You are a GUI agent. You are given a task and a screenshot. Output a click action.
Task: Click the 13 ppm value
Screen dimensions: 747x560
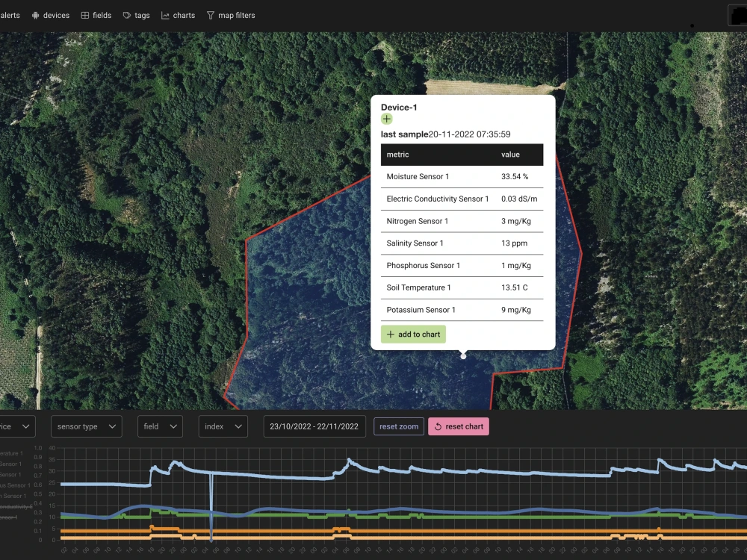pos(514,243)
